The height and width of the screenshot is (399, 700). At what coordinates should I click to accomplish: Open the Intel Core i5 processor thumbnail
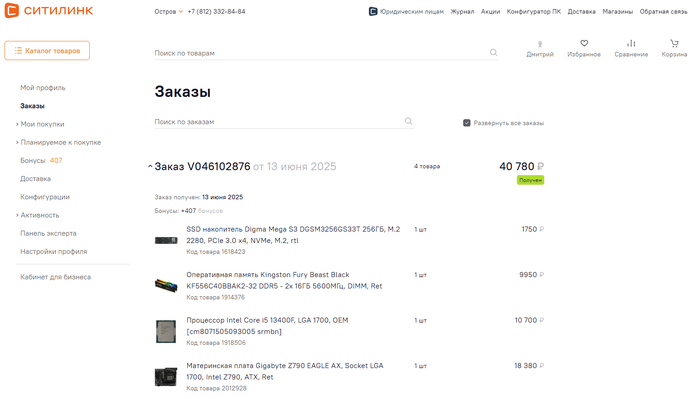click(x=166, y=331)
